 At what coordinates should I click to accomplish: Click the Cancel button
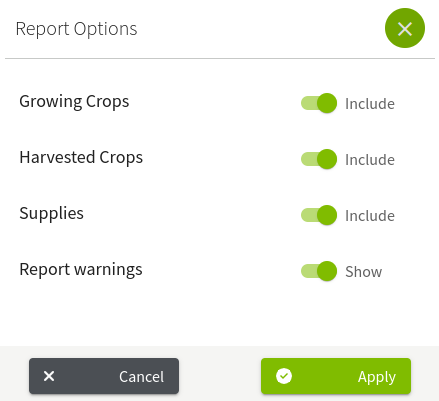104,376
